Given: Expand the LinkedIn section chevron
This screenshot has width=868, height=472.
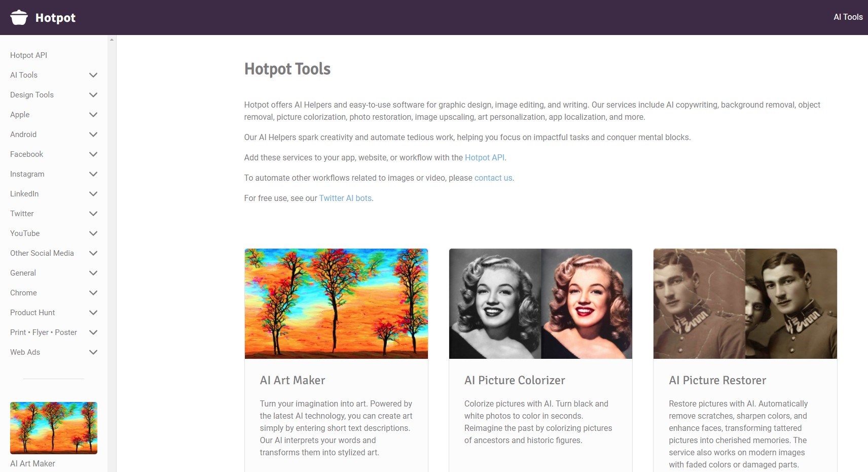Looking at the screenshot, I should [93, 194].
